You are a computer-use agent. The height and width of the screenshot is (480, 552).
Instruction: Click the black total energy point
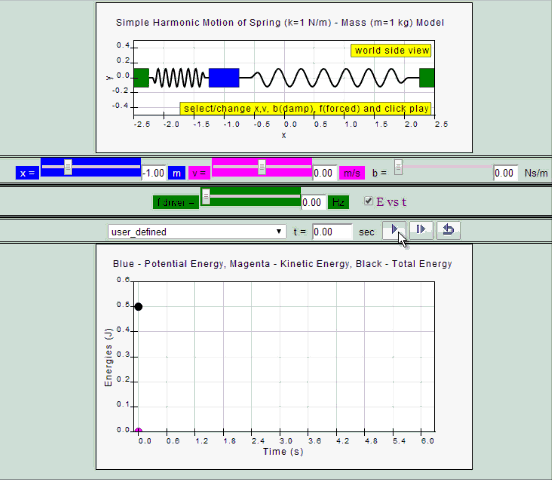tap(138, 307)
